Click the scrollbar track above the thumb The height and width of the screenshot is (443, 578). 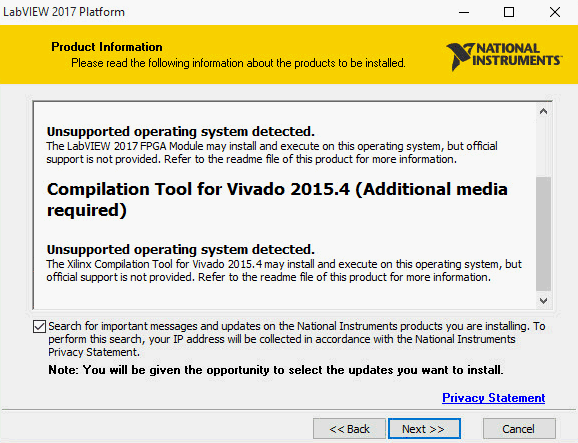pos(543,147)
